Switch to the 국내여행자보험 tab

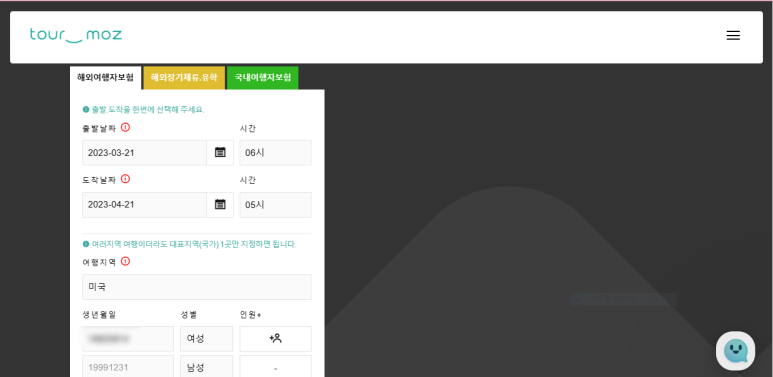pos(263,78)
